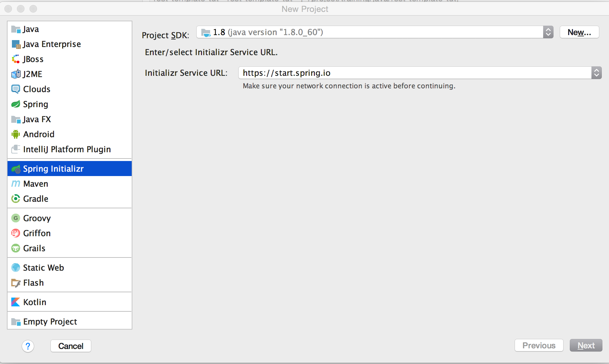Click the Java Enterprise icon
Viewport: 609px width, 364px height.
pyautogui.click(x=16, y=44)
